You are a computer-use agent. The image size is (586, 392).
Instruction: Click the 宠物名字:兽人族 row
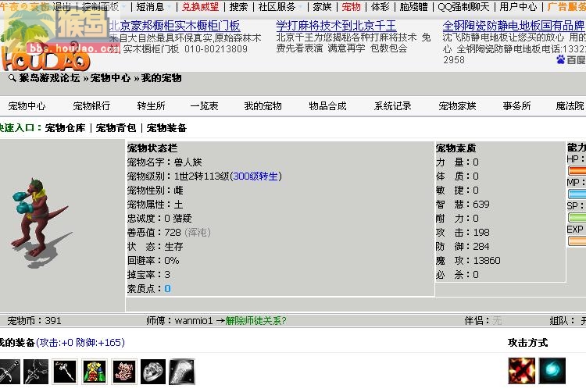(164, 162)
